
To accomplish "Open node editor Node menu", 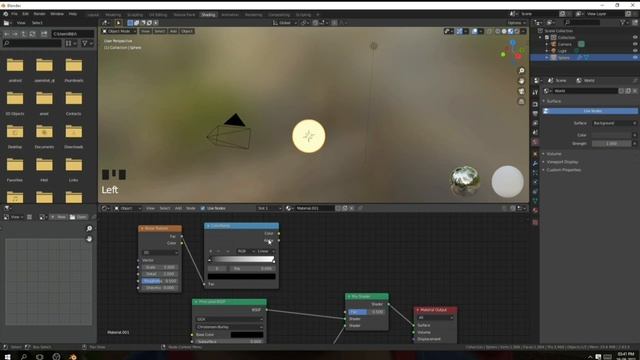I will (x=191, y=208).
